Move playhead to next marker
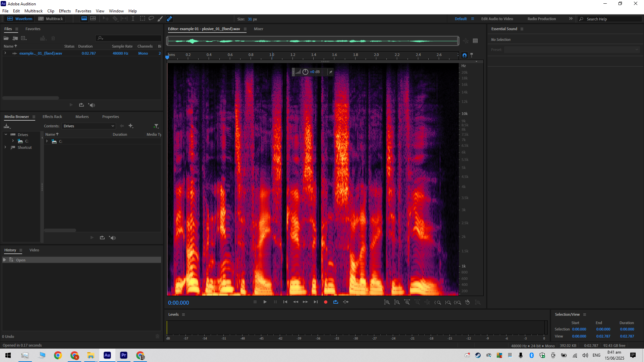This screenshot has width=644, height=362. click(316, 302)
